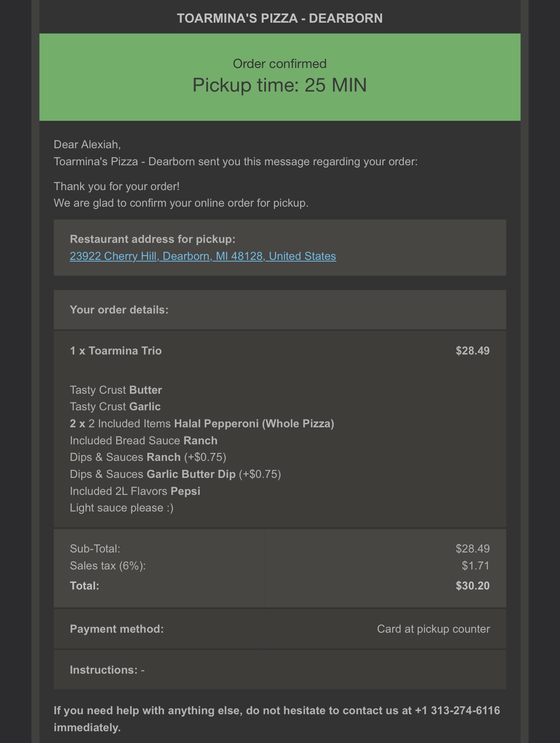Click the Garlic Butter Dip add-on line

175,474
